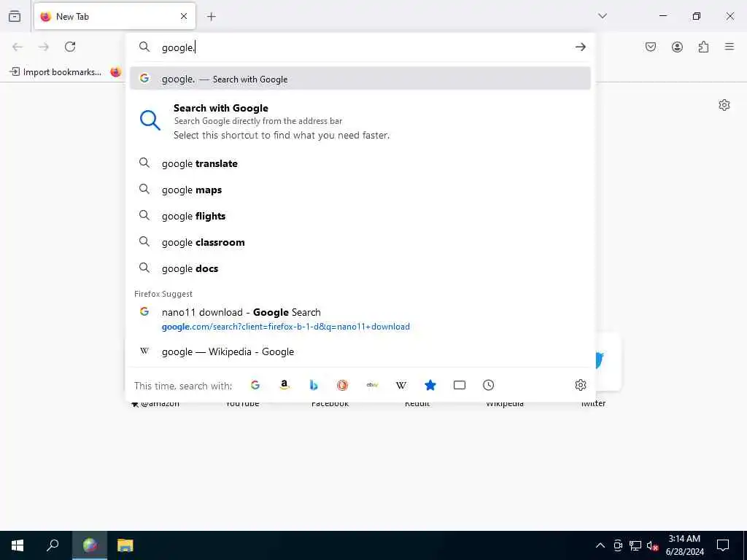Click Import bookmarks in bookmarks toolbar
The width and height of the screenshot is (747, 560).
click(x=55, y=72)
